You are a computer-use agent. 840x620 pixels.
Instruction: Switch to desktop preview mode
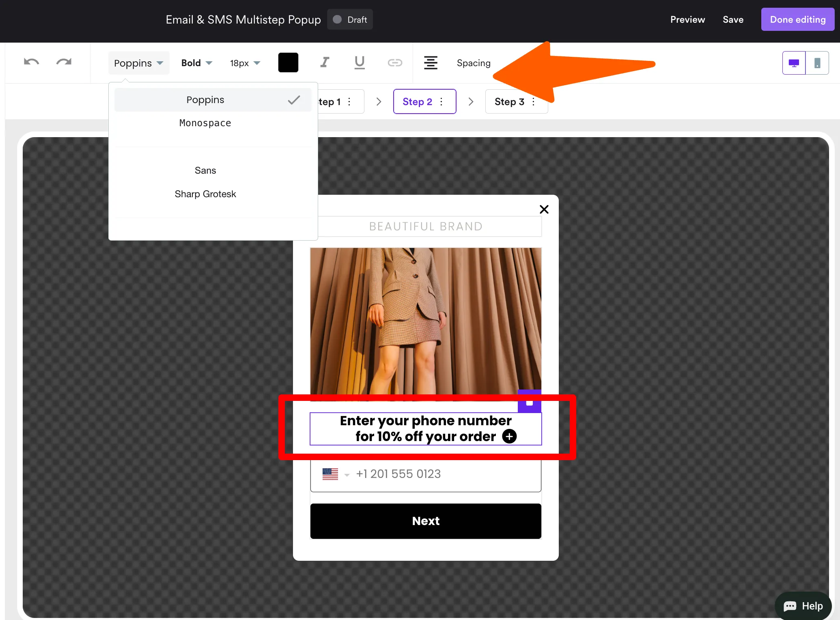pos(794,63)
